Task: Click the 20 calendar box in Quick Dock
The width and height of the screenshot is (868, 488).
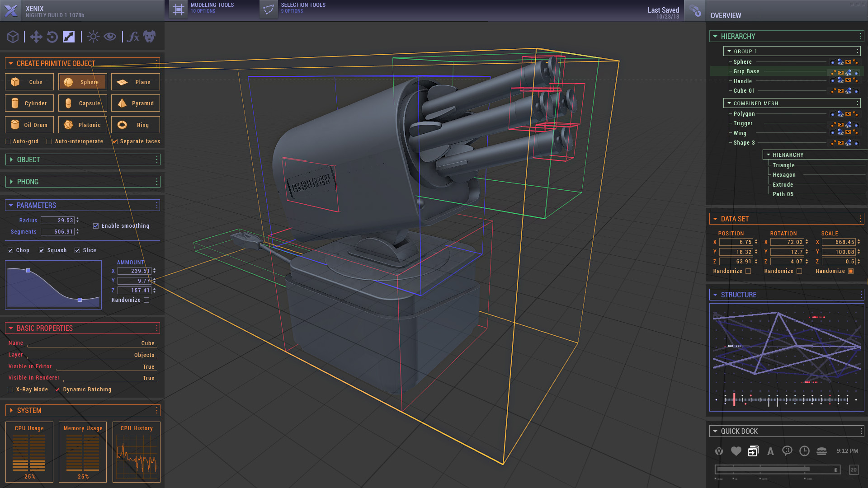Action: point(854,470)
